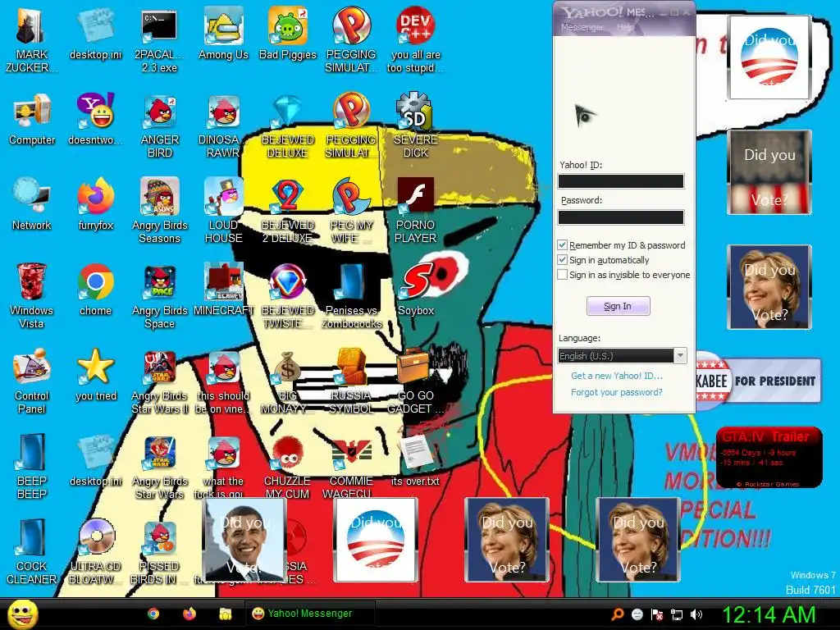
Task: Click the Obama photo Did you Vote gadget
Action: 244,540
